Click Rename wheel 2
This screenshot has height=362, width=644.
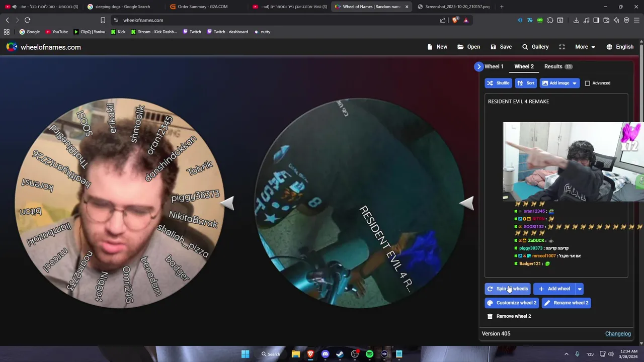click(566, 303)
